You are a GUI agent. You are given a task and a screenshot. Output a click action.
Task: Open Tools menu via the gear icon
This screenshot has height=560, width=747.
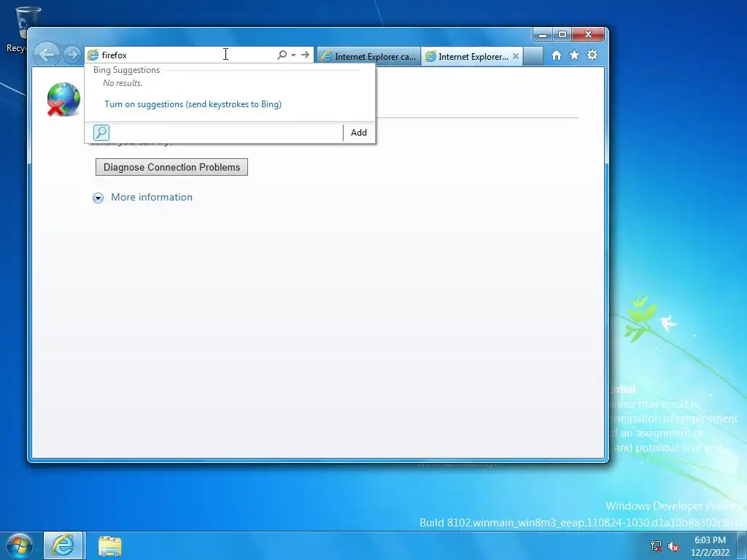pyautogui.click(x=592, y=55)
